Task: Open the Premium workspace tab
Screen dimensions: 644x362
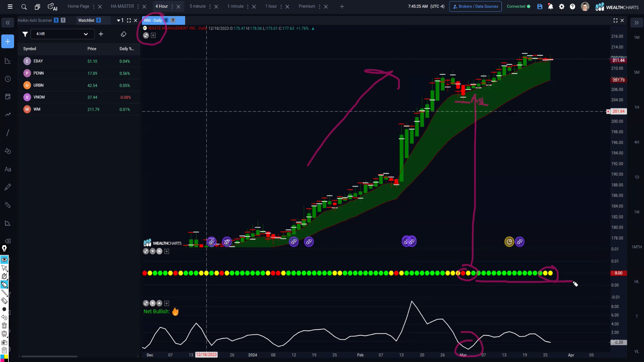Action: pyautogui.click(x=307, y=6)
